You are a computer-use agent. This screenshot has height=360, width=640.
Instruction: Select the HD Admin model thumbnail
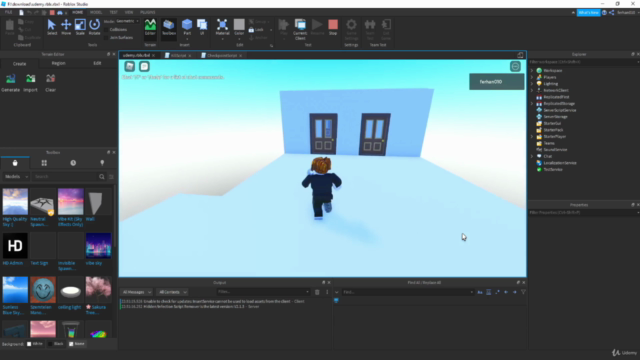(x=15, y=246)
